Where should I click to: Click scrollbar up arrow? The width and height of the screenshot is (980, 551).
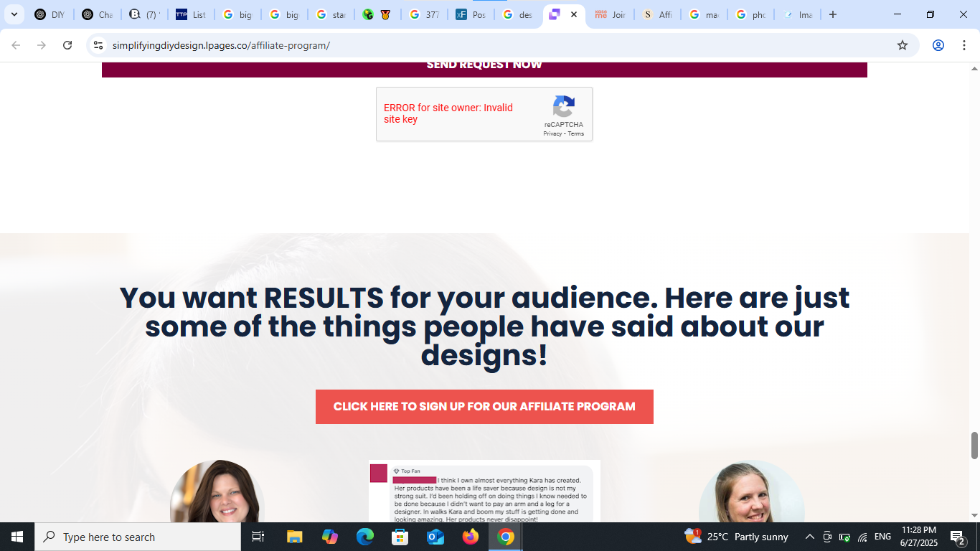point(974,68)
